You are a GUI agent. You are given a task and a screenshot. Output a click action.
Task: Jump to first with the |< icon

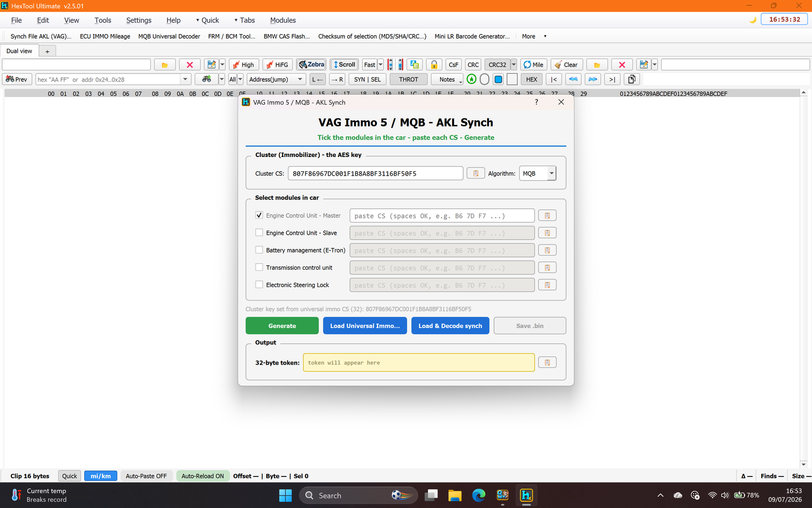point(554,79)
